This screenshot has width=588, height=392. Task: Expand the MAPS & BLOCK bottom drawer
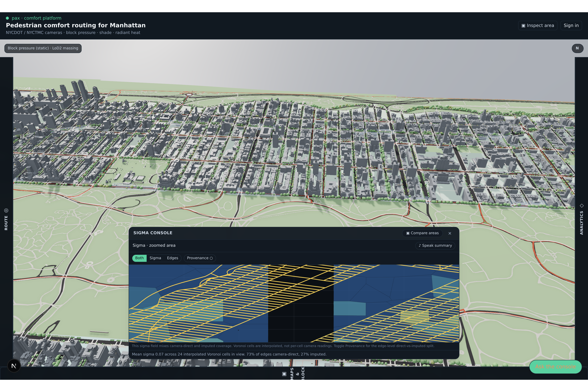pyautogui.click(x=294, y=373)
